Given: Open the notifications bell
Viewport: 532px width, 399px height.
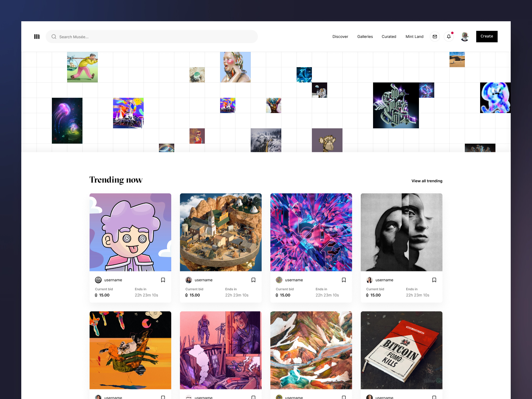Looking at the screenshot, I should point(449,37).
